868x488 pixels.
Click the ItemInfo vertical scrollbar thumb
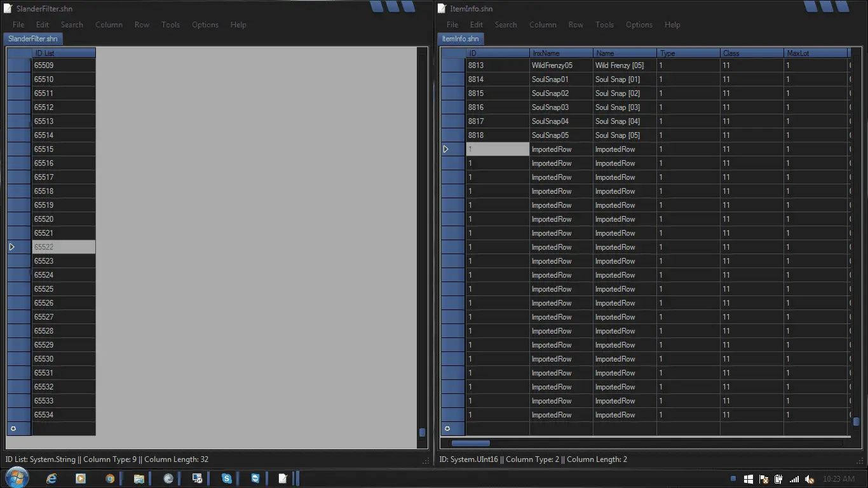point(856,421)
